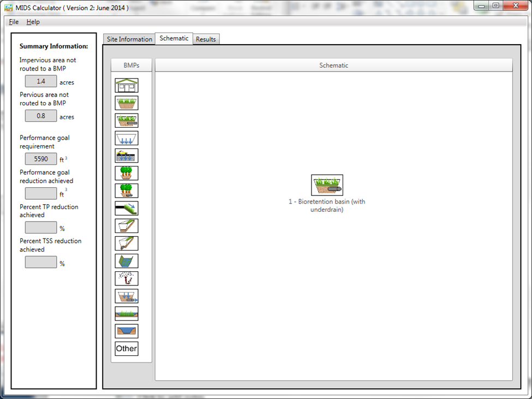Click the Tree trench without underdrain icon

click(x=127, y=173)
